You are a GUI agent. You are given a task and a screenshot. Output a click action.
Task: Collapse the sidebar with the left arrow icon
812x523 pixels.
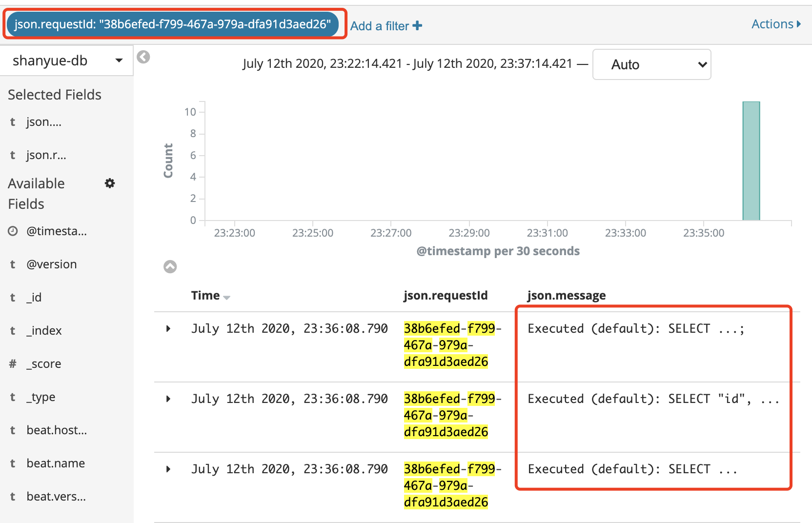coord(143,57)
